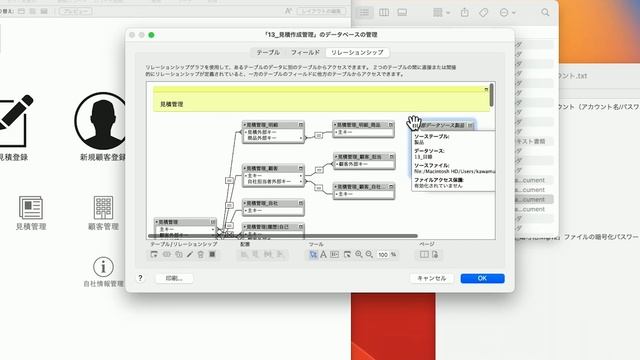
Task: Click the zoom in magnifier
Action: (358, 254)
